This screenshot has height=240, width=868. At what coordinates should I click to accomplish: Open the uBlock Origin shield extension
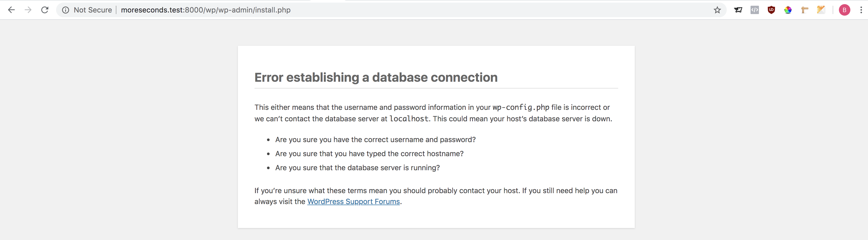point(771,10)
